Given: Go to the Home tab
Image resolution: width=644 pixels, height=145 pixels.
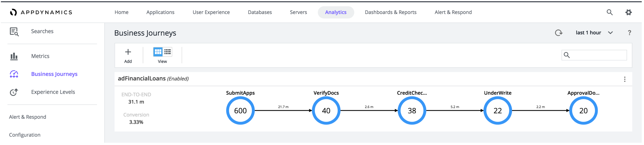Looking at the screenshot, I should coord(122,12).
